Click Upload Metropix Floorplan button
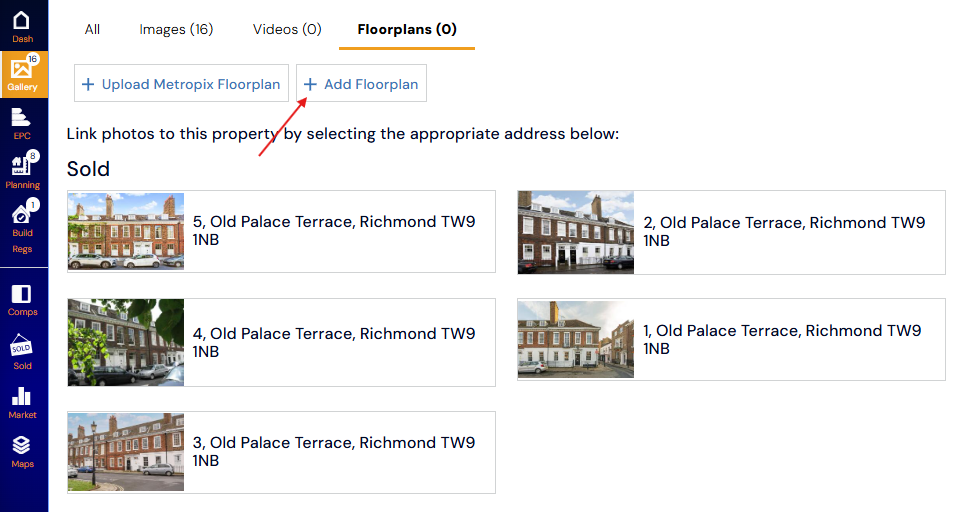 tap(181, 84)
